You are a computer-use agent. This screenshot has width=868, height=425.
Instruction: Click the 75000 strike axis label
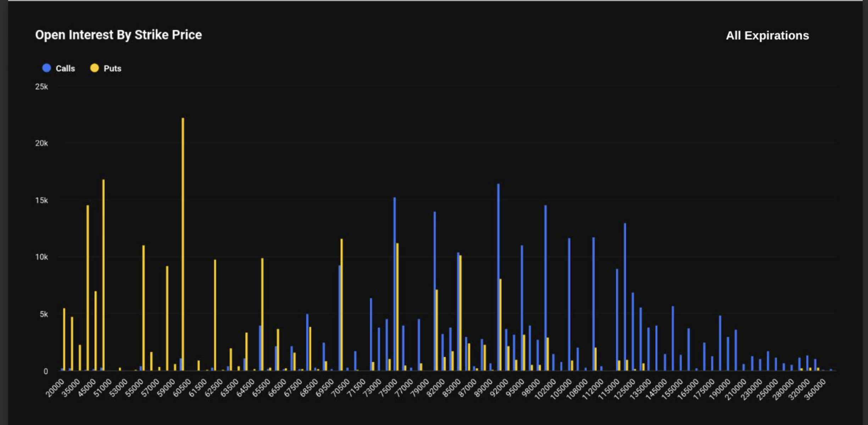[x=388, y=388]
